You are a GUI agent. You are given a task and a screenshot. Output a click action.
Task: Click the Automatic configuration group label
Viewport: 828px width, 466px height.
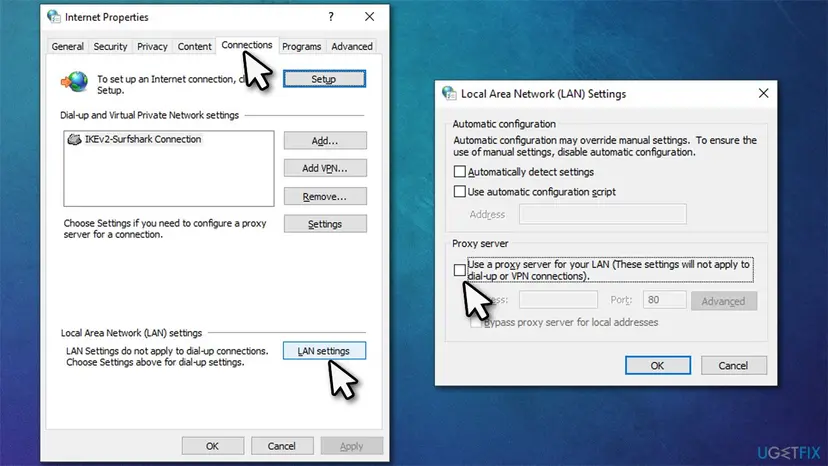[x=504, y=124]
